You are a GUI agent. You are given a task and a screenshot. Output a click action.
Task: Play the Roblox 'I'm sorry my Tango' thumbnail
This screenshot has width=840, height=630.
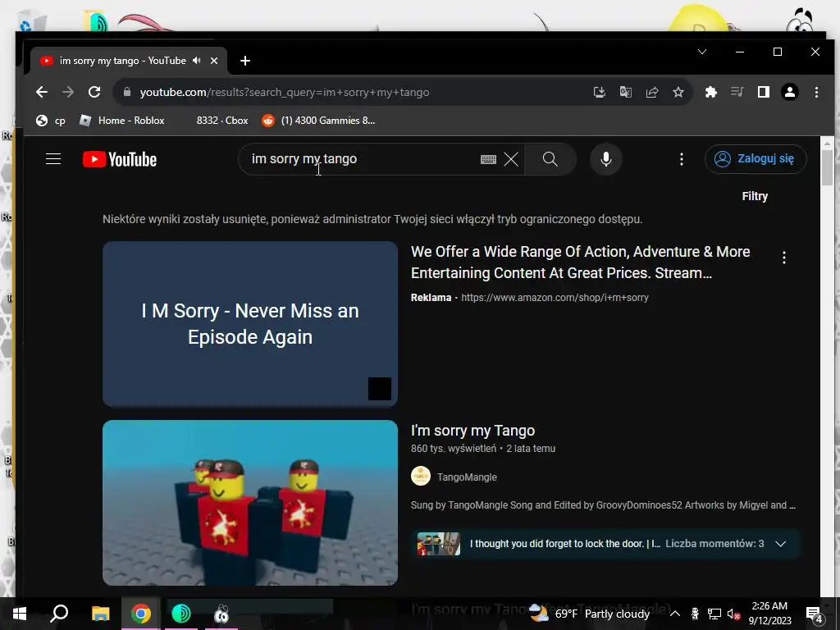[x=250, y=503]
